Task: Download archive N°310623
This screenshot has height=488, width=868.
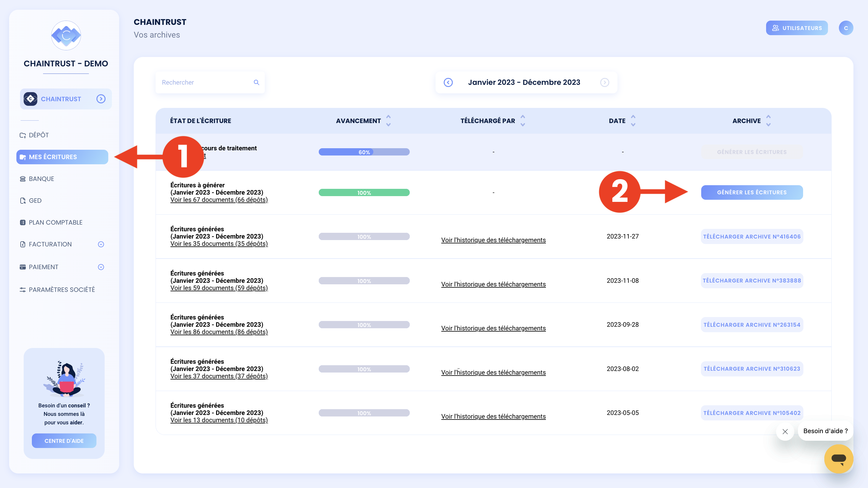Action: click(752, 369)
